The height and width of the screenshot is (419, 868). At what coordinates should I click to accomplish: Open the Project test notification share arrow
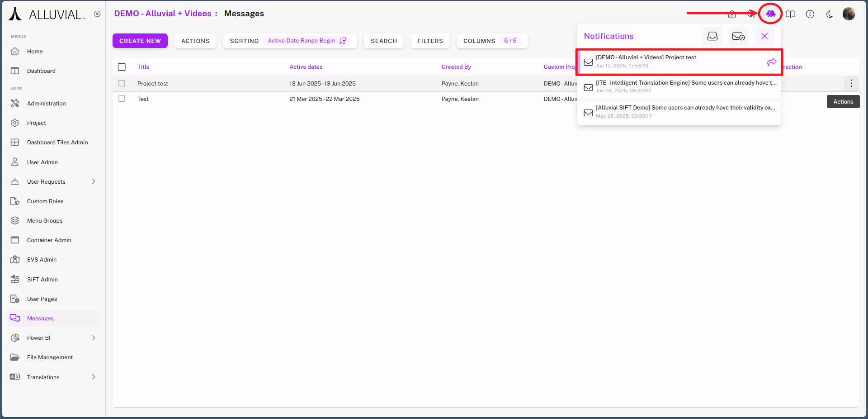point(771,62)
